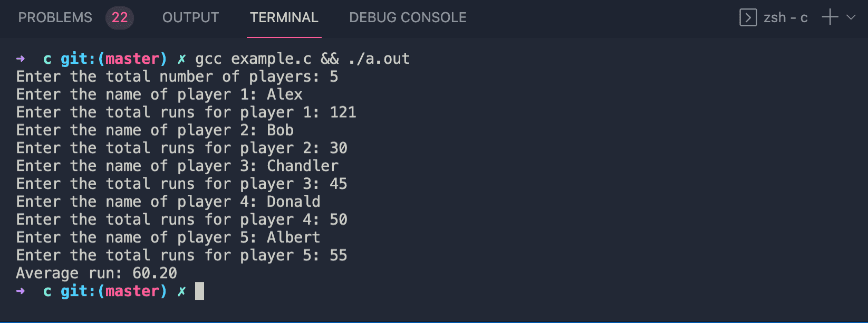Select the TERMINAL tab

tap(284, 17)
